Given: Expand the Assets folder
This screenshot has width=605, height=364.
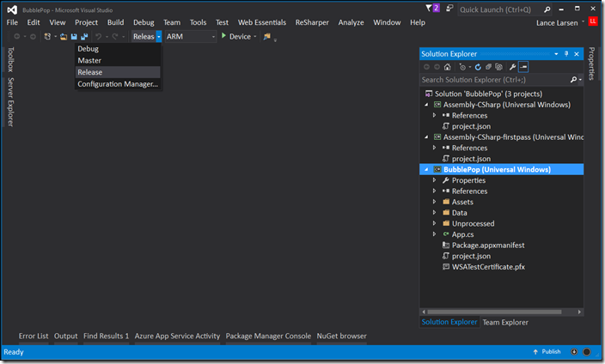Looking at the screenshot, I should point(435,202).
